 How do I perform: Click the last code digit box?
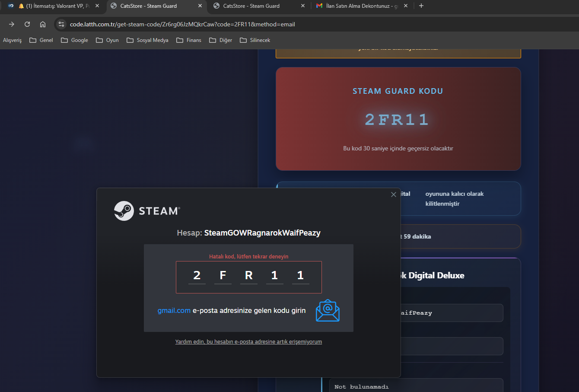pos(301,276)
